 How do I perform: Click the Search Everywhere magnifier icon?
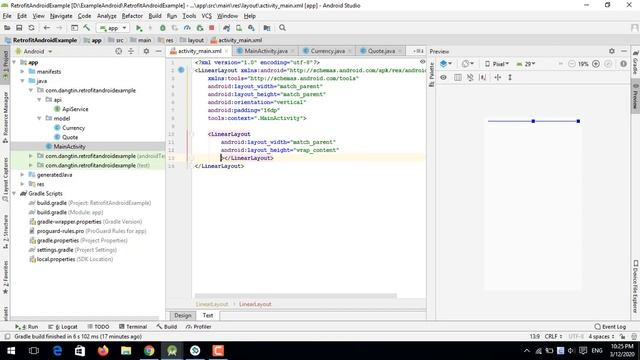pos(282,28)
